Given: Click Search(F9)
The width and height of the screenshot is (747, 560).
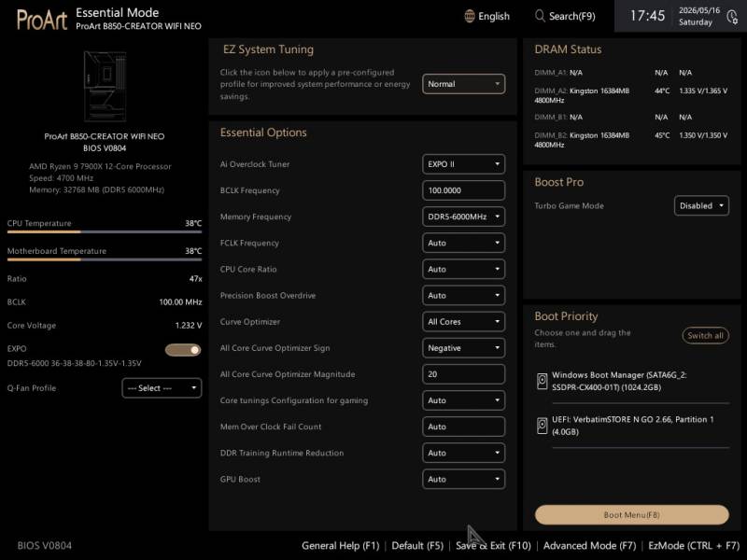Looking at the screenshot, I should [x=565, y=16].
